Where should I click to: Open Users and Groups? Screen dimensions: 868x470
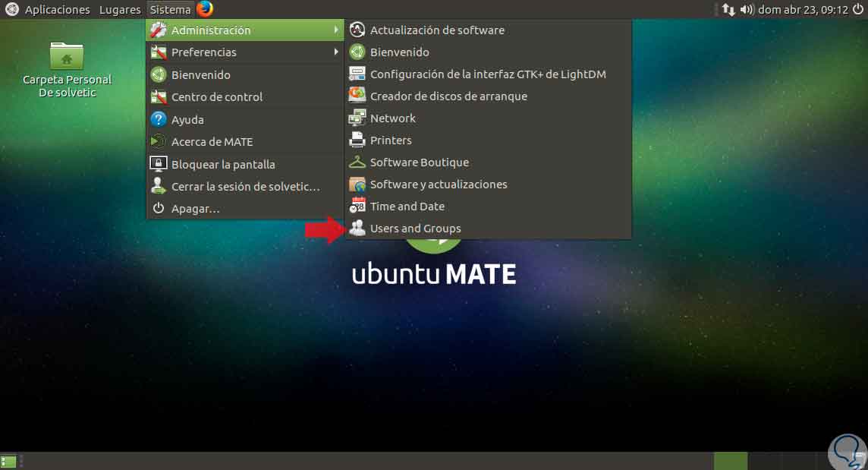489,229
